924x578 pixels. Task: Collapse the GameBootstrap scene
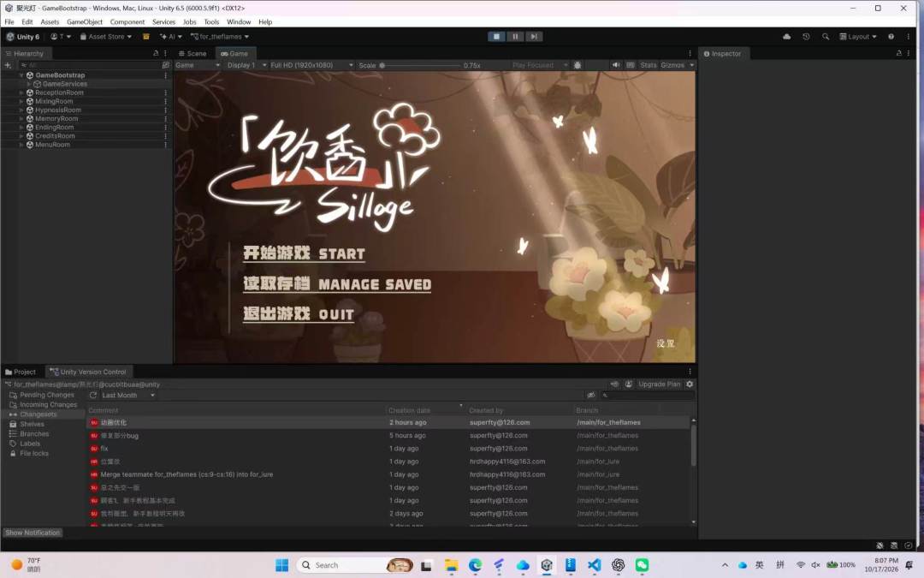point(21,75)
